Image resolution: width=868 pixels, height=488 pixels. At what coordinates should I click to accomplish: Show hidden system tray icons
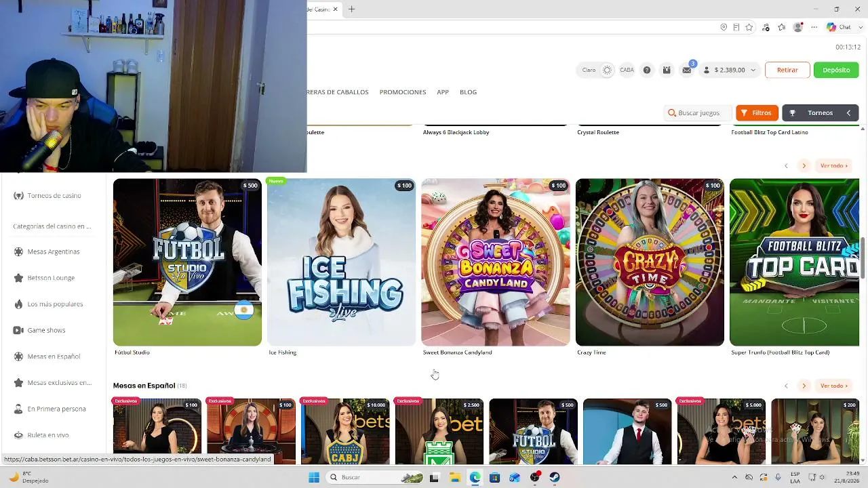click(736, 477)
